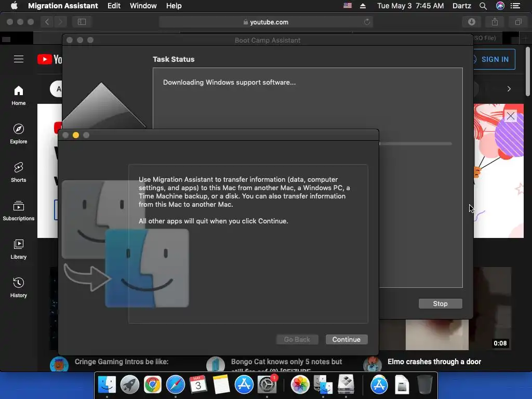
Task: Click YouTube SIGN IN button
Action: click(494, 59)
